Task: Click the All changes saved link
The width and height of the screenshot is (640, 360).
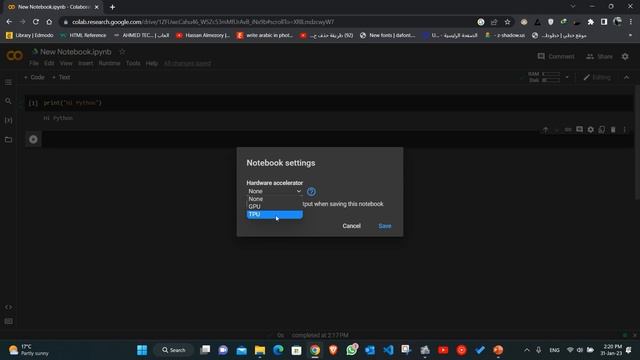Action: click(187, 63)
